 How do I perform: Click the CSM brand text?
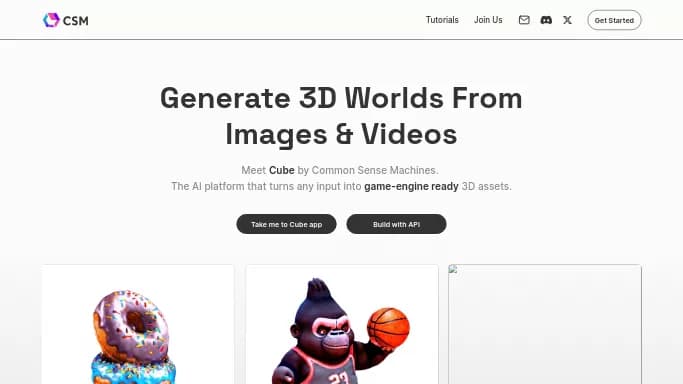pos(76,20)
